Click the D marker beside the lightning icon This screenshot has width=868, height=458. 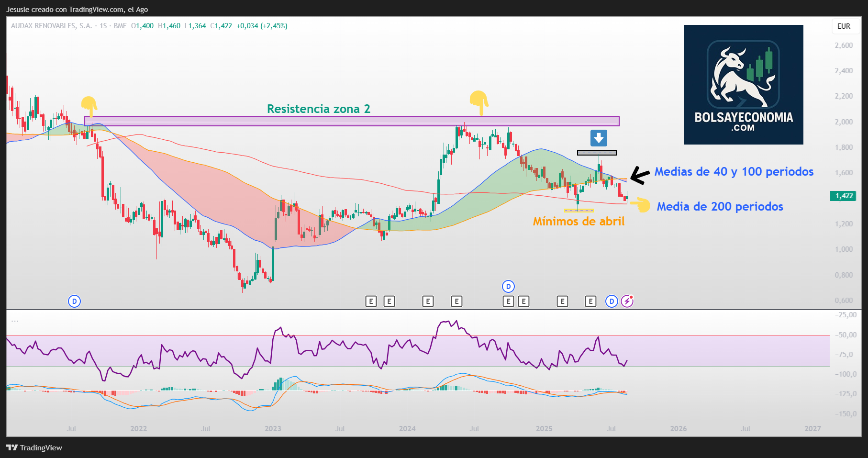tap(612, 301)
